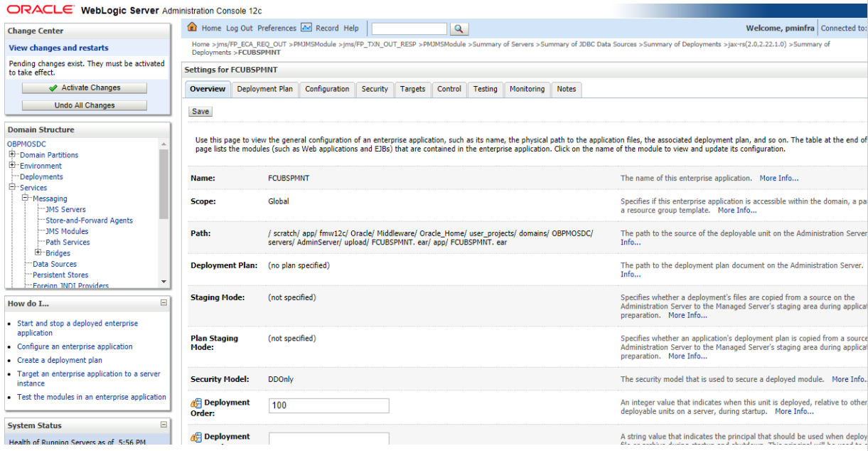This screenshot has width=868, height=451.
Task: Switch to the Deployment Plan tab
Action: click(264, 89)
